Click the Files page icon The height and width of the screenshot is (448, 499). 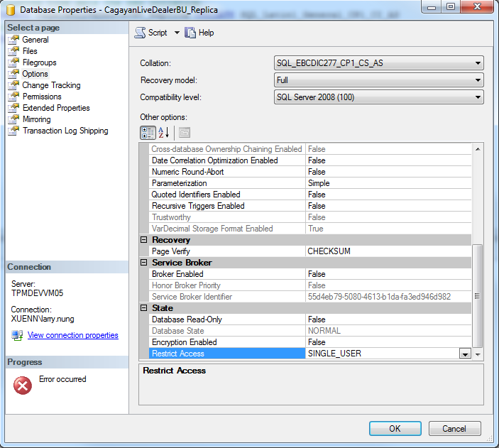click(x=13, y=51)
